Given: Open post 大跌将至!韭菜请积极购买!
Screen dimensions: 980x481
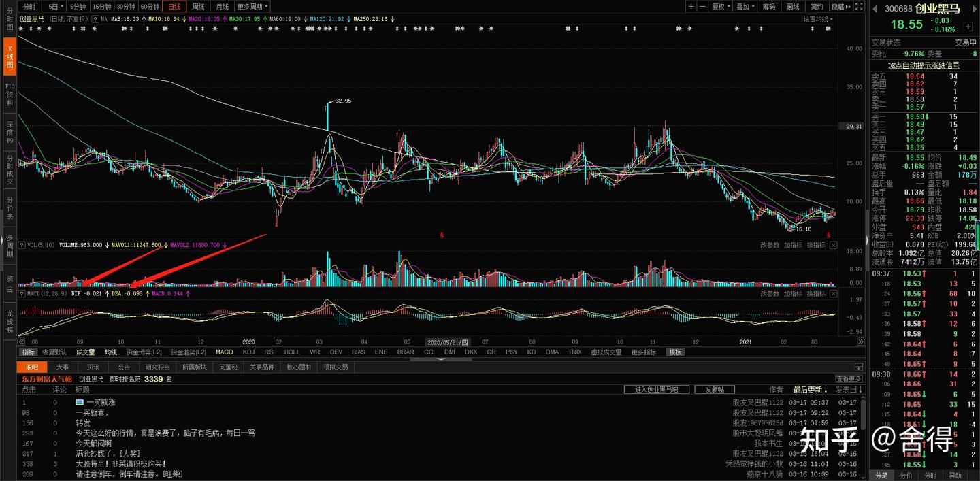Looking at the screenshot, I should (x=120, y=463).
